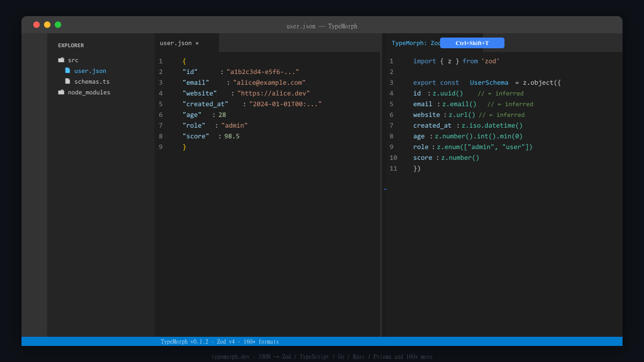The height and width of the screenshot is (362, 644).
Task: Click the user.json file icon in Explorer
Action: 68,70
